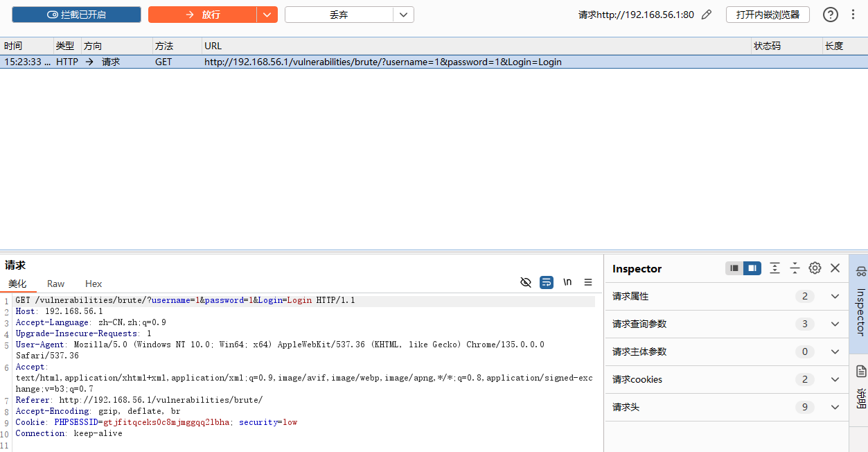Switch to the 美化 tab

click(17, 284)
